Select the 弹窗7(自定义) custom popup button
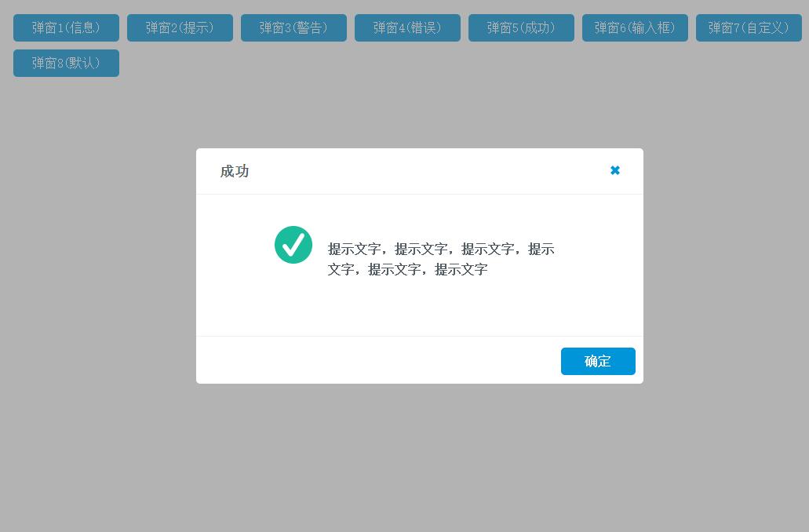Screen dimensions: 809x532 (x=749, y=27)
